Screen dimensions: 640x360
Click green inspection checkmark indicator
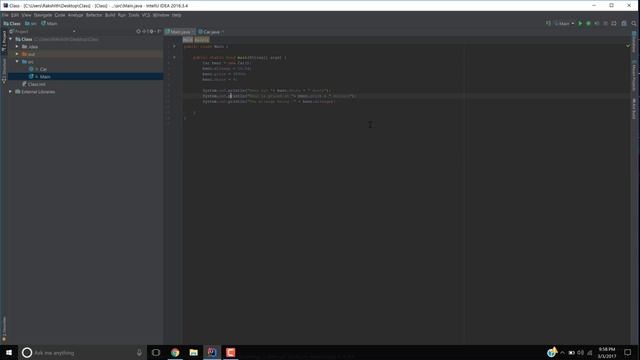click(x=628, y=46)
